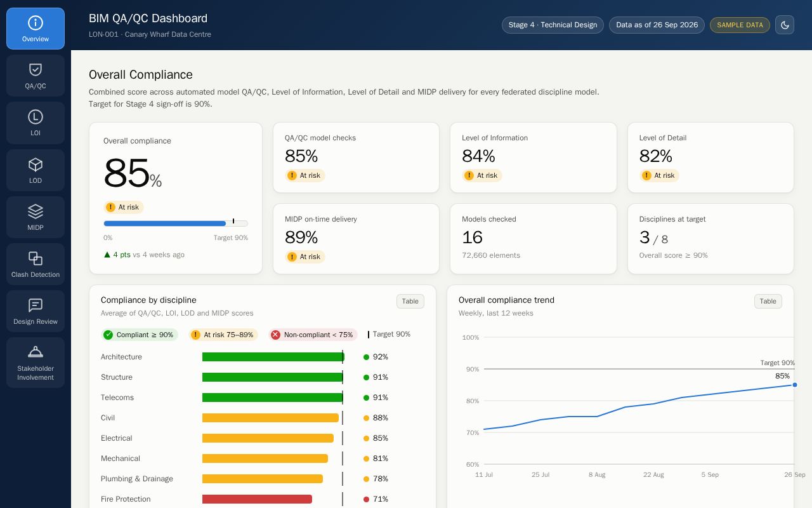Click the Data as of 26 Sep 2026 pill

click(657, 25)
